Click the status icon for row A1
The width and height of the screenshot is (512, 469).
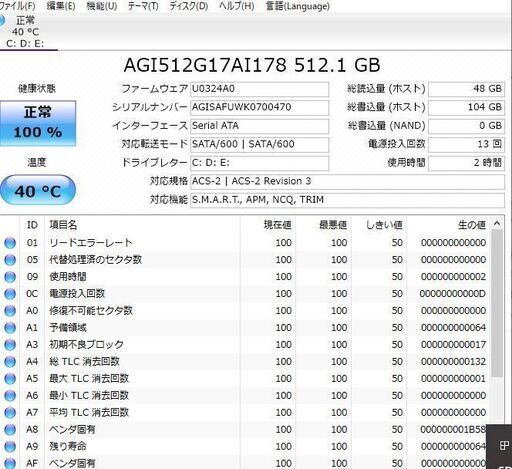pyautogui.click(x=10, y=328)
